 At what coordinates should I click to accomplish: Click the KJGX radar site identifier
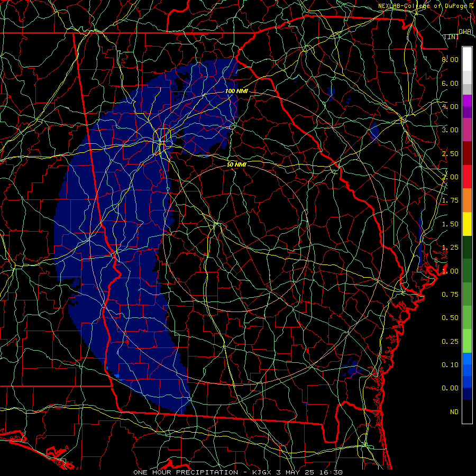(x=262, y=472)
